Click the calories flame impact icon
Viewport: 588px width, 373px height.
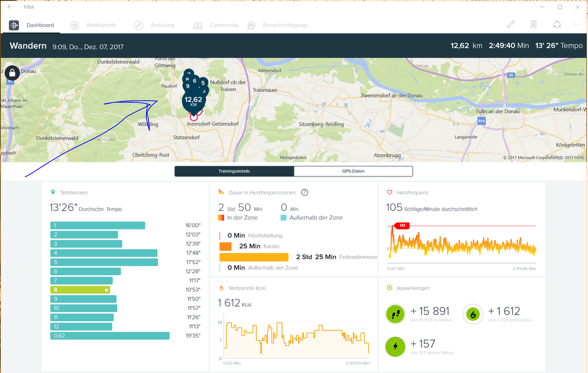[x=473, y=315]
